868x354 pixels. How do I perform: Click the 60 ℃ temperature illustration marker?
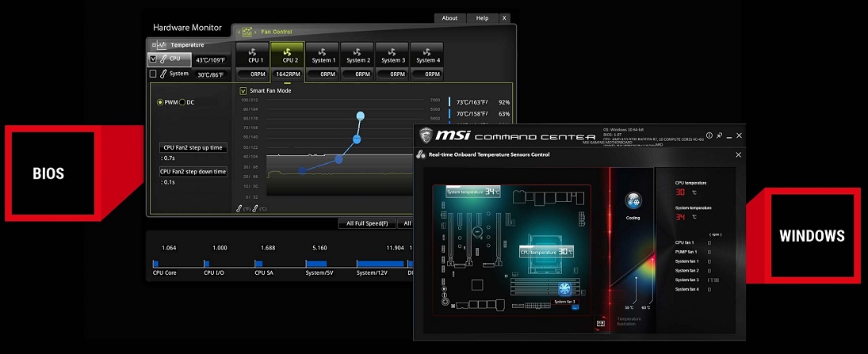click(645, 307)
